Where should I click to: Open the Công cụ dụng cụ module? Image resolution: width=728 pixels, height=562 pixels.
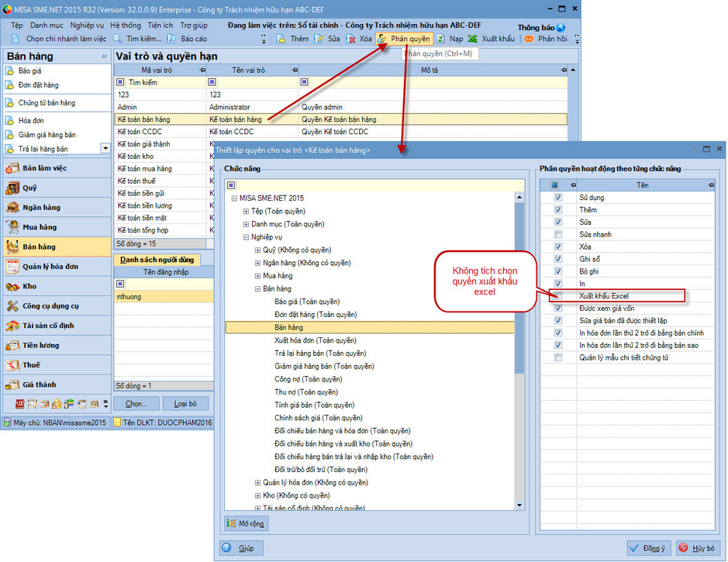coord(57,306)
